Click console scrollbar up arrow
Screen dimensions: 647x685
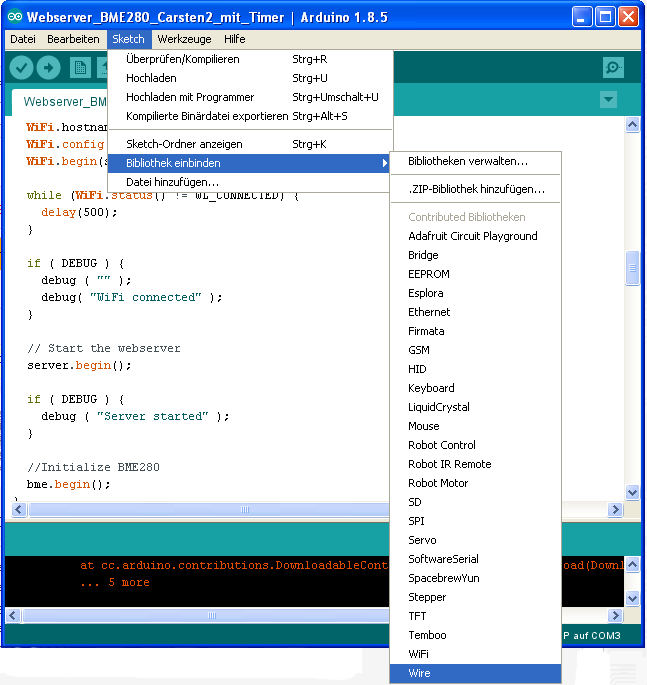pyautogui.click(x=632, y=564)
